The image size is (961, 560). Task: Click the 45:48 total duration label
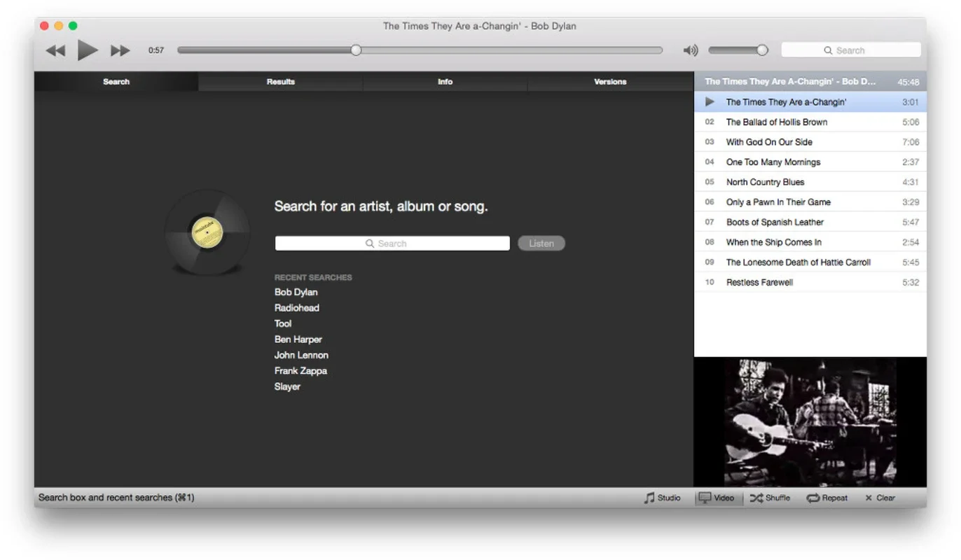click(908, 82)
